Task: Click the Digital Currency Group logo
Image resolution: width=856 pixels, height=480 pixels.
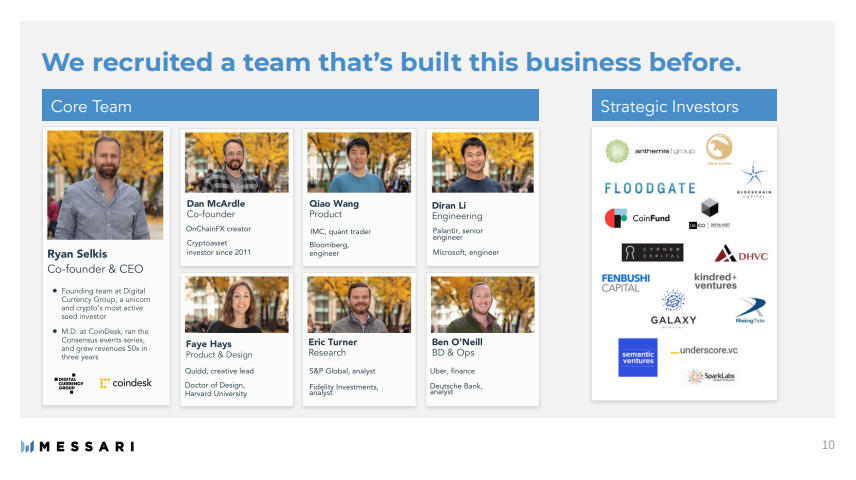Action: point(69,383)
